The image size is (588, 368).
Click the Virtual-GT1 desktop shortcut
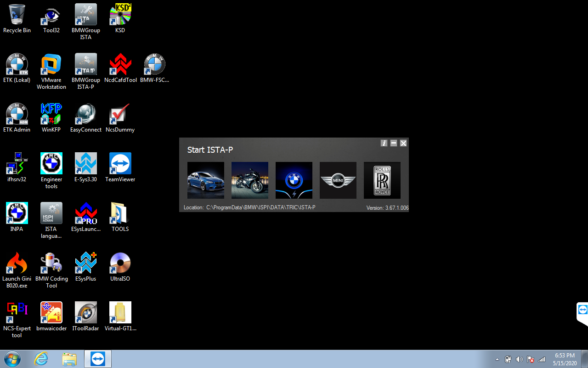(120, 316)
